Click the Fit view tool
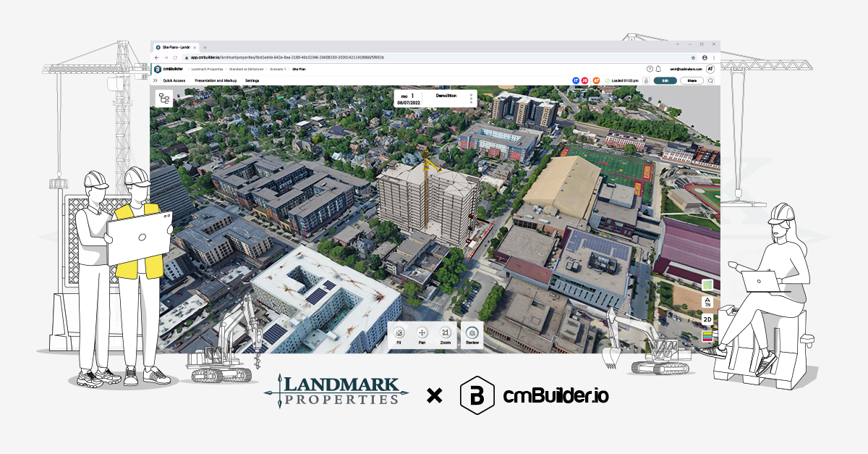 pyautogui.click(x=399, y=333)
